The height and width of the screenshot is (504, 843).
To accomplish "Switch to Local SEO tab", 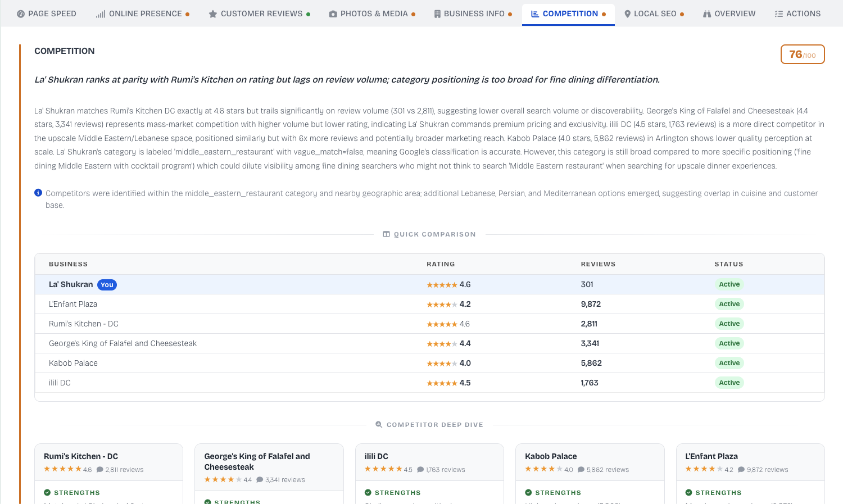I will tap(654, 13).
